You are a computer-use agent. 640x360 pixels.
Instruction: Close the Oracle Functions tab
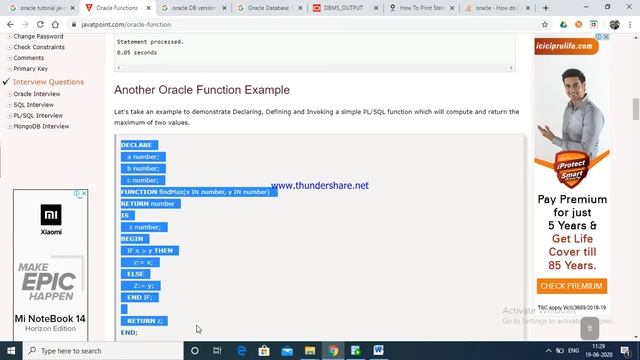pos(149,8)
